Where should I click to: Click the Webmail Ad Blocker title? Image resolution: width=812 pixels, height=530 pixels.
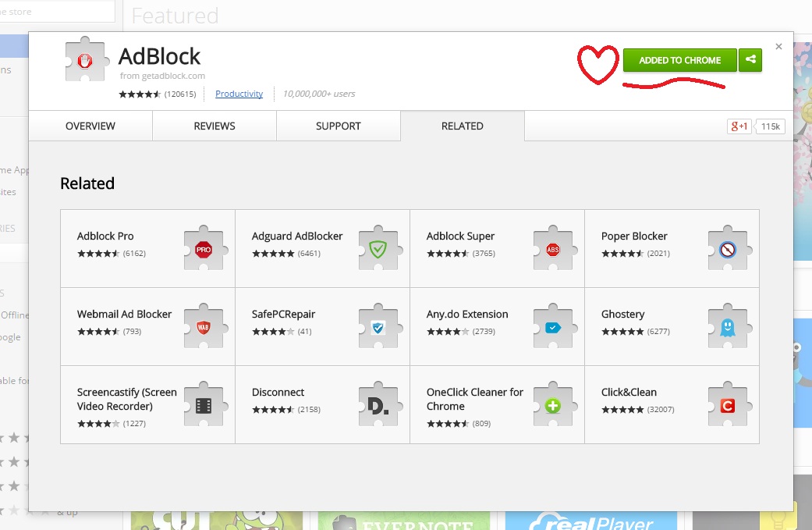coord(124,314)
